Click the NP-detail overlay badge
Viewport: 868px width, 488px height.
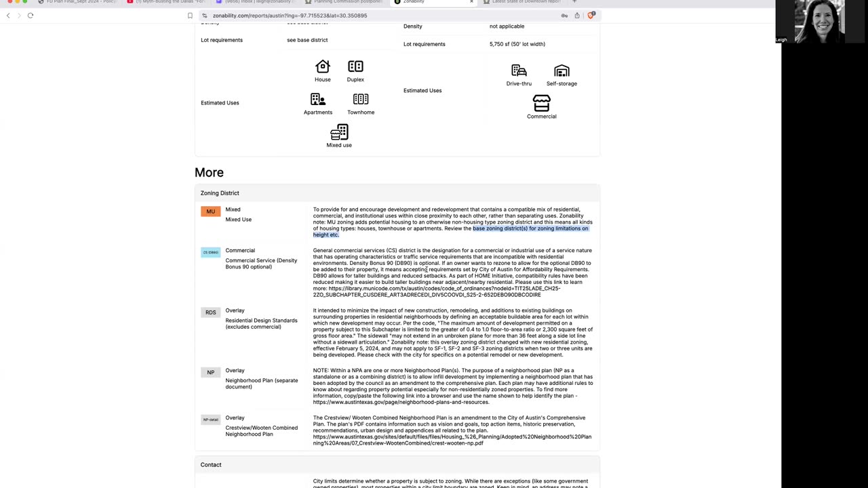pos(211,420)
